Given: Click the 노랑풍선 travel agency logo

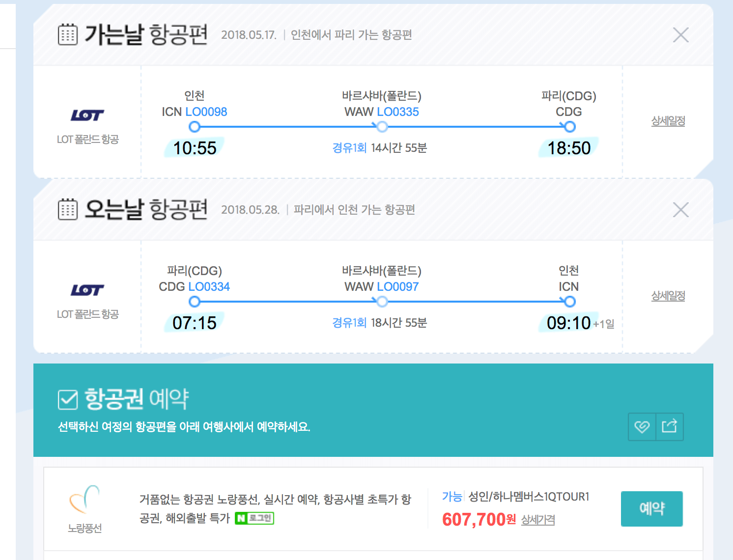Looking at the screenshot, I should [85, 499].
